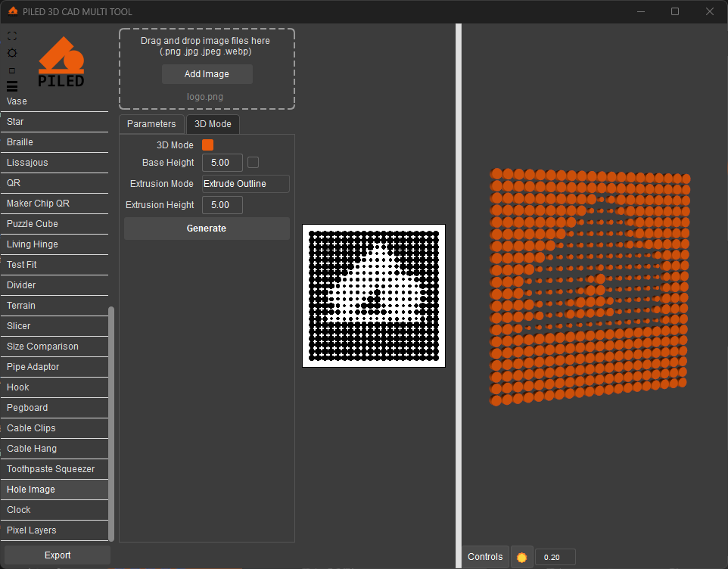Switch to the Parameters tab
The height and width of the screenshot is (569, 728).
point(151,124)
